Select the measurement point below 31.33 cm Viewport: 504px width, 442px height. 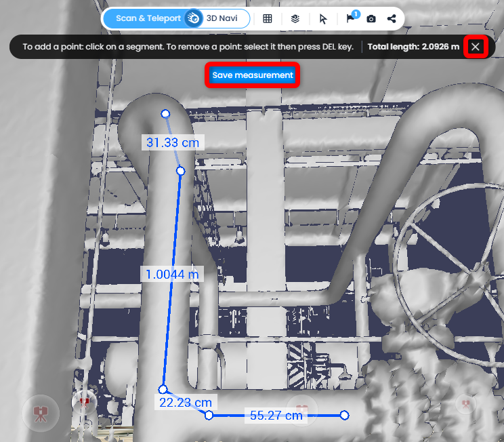181,171
